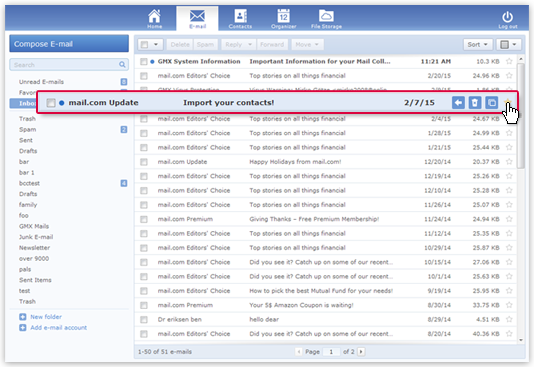
Task: Star the Happy Holidays from mail.com email
Action: pyautogui.click(x=509, y=162)
